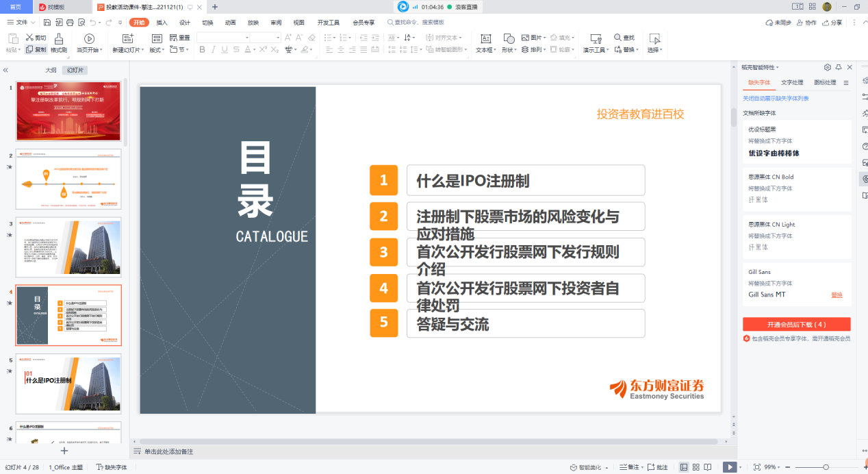Switch to the 文字处理 panel tab
The width and height of the screenshot is (868, 474).
(792, 82)
